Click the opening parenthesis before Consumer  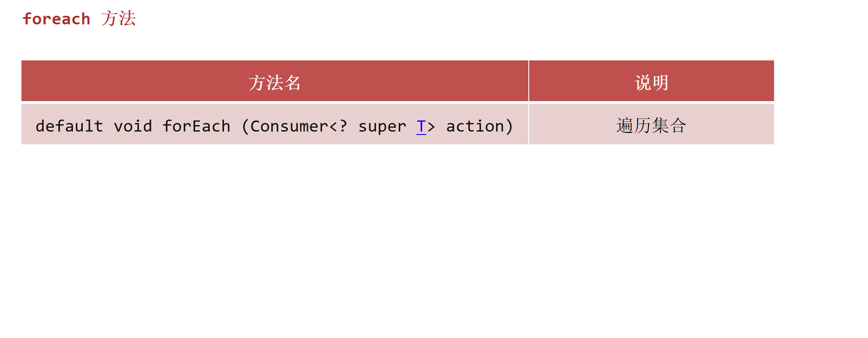pyautogui.click(x=245, y=126)
